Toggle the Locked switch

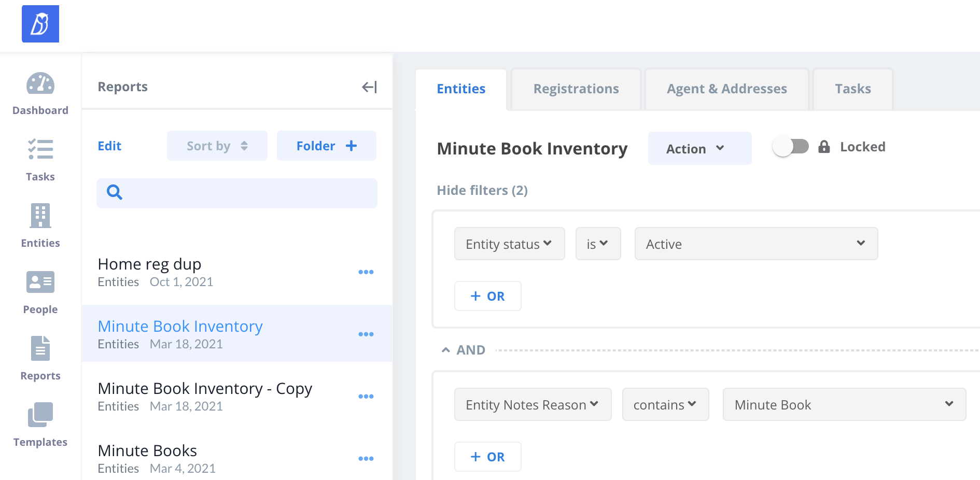point(790,147)
